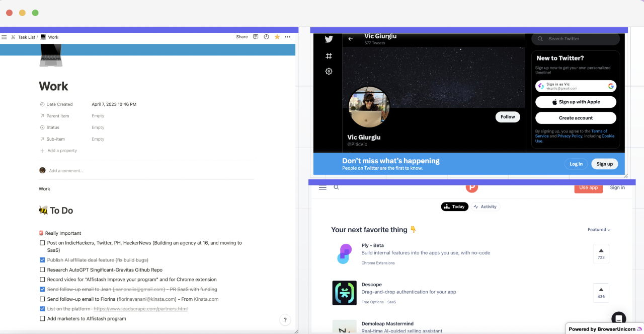Click Share in the Notion top bar
Image resolution: width=644 pixels, height=334 pixels.
[x=242, y=37]
